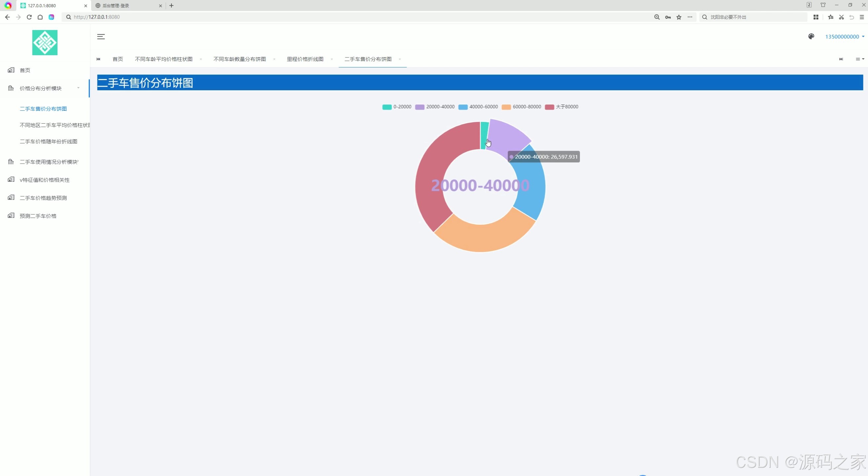The width and height of the screenshot is (868, 476).
Task: Collapse sidebar with hamburger menu icon
Action: (101, 36)
